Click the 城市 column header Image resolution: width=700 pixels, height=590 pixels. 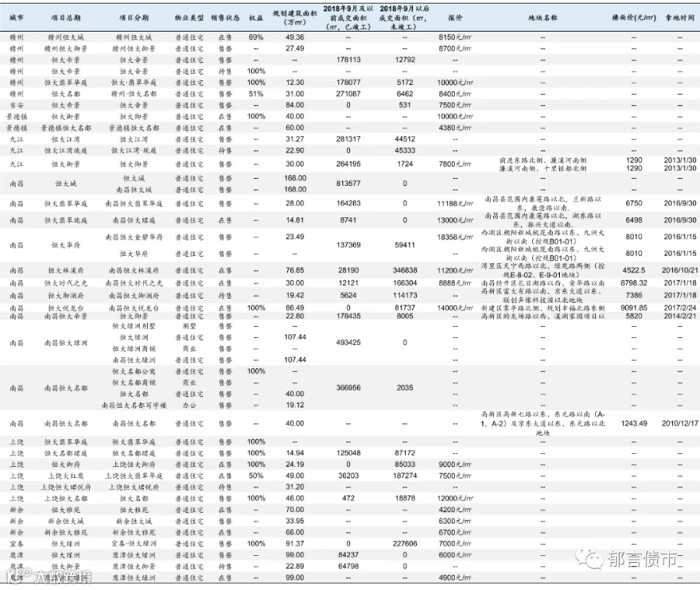click(x=16, y=18)
